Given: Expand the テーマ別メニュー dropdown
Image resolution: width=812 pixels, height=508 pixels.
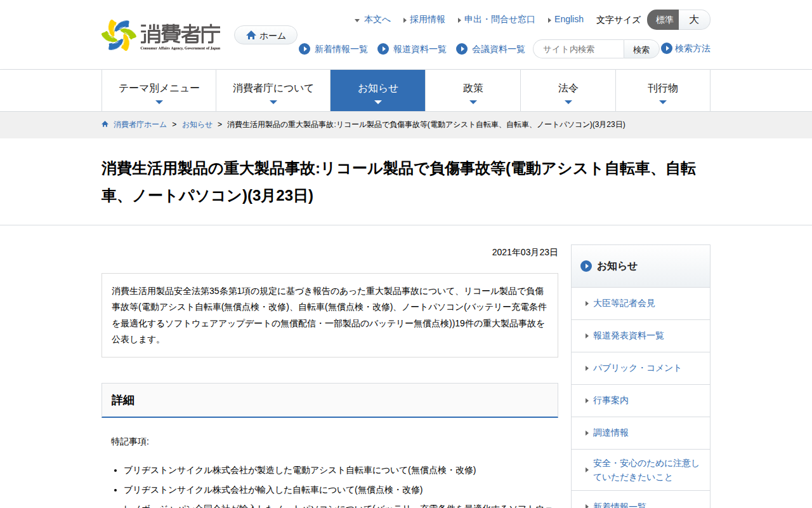Looking at the screenshot, I should [159, 90].
